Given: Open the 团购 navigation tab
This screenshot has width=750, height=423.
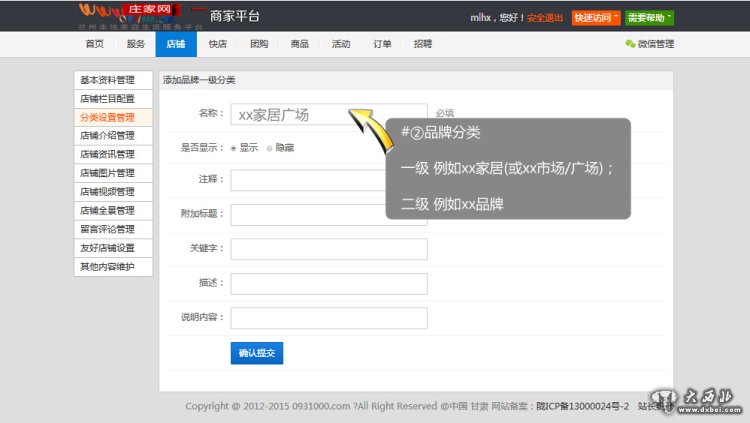Looking at the screenshot, I should tap(259, 44).
